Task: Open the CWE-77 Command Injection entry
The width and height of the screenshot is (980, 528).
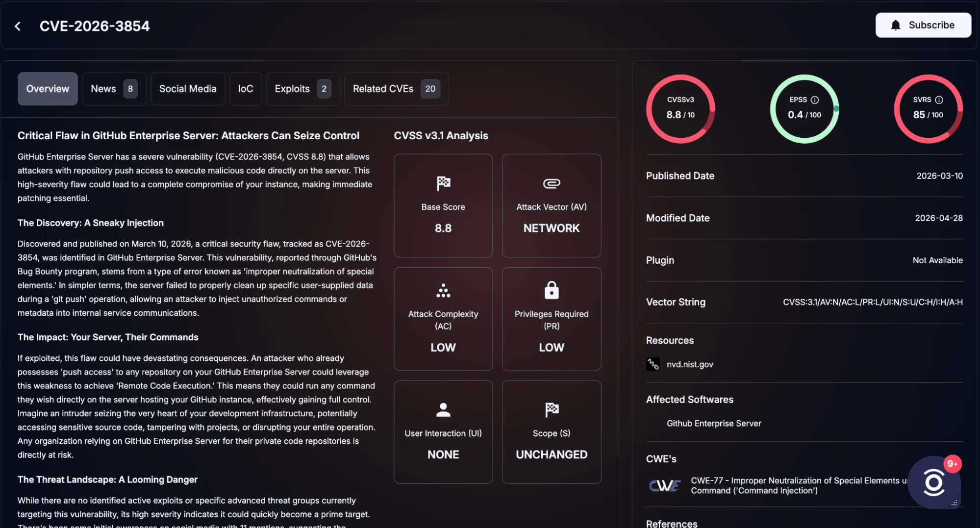Action: [799, 485]
